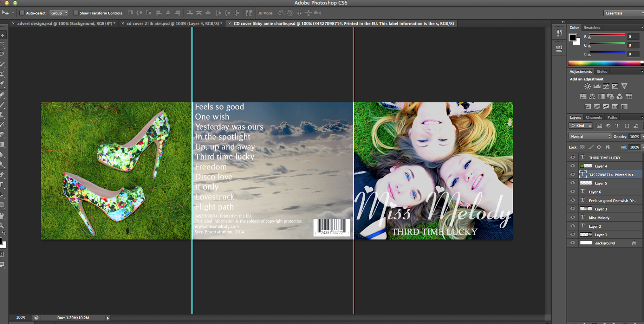The image size is (644, 324).
Task: Add an Invert adjustment
Action: 588,107
